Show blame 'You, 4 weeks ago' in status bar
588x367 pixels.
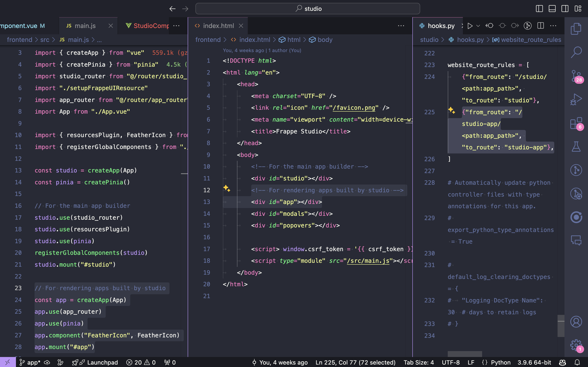[280, 362]
